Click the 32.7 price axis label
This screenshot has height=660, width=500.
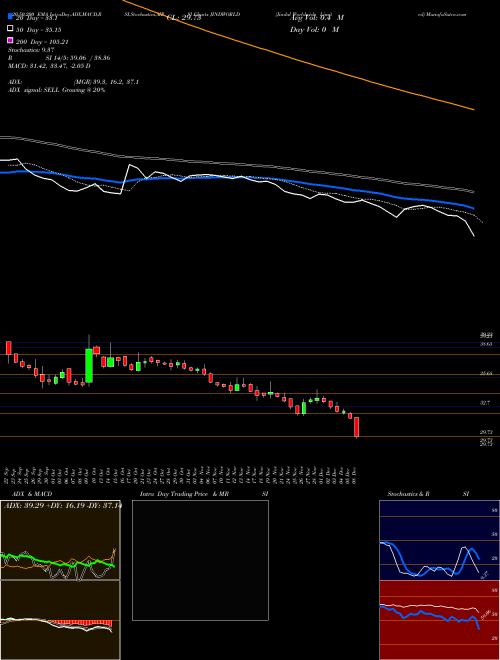(x=486, y=403)
